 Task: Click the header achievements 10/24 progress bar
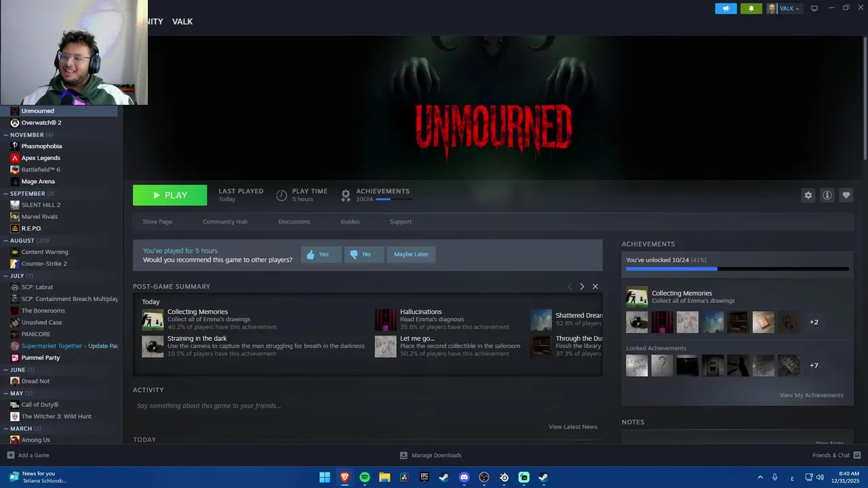tap(393, 199)
